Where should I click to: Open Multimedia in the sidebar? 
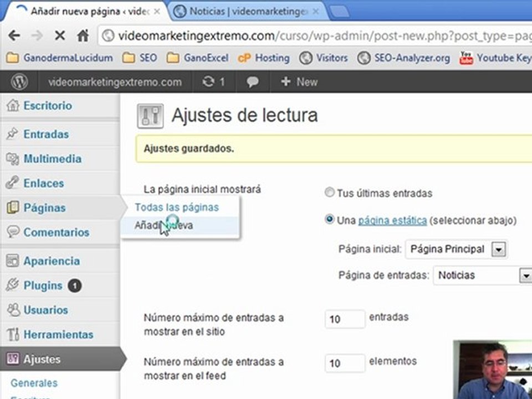[x=53, y=159]
